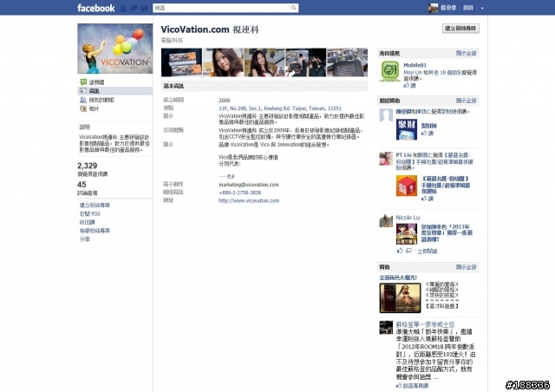Viewport: 555px width, 392px height.
Task: Click the facebook logo
Action: pyautogui.click(x=96, y=8)
